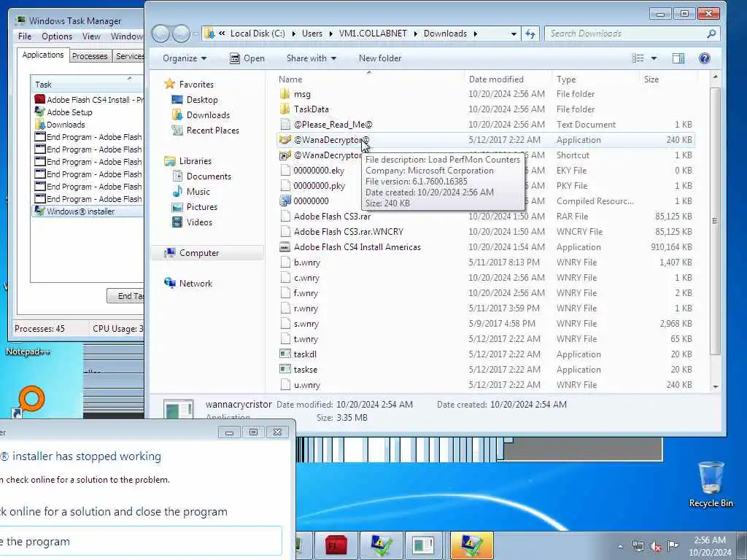Screen dimensions: 747x560
Task: Click the Open button in Explorer toolbar
Action: pos(247,58)
